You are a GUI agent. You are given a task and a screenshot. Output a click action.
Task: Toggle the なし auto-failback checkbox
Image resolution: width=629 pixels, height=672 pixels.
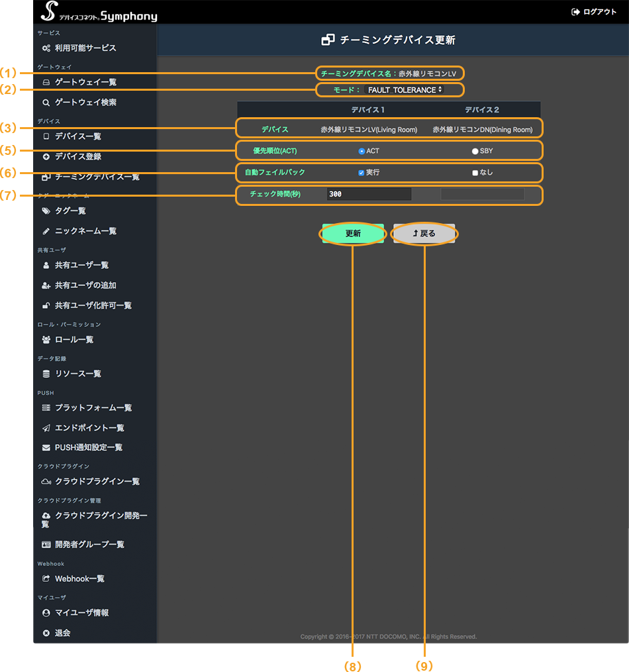point(475,173)
